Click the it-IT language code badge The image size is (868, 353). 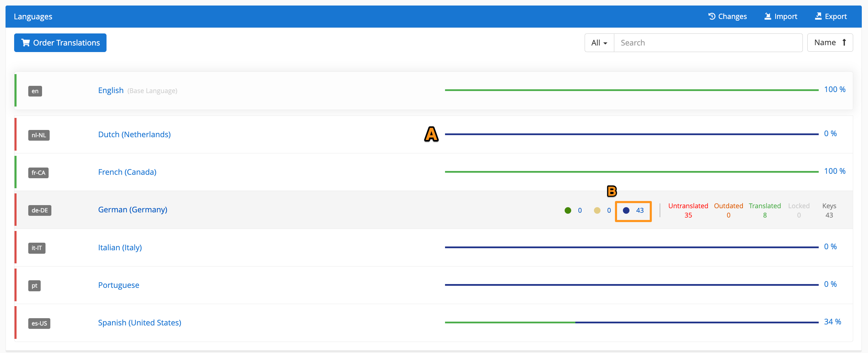point(37,248)
